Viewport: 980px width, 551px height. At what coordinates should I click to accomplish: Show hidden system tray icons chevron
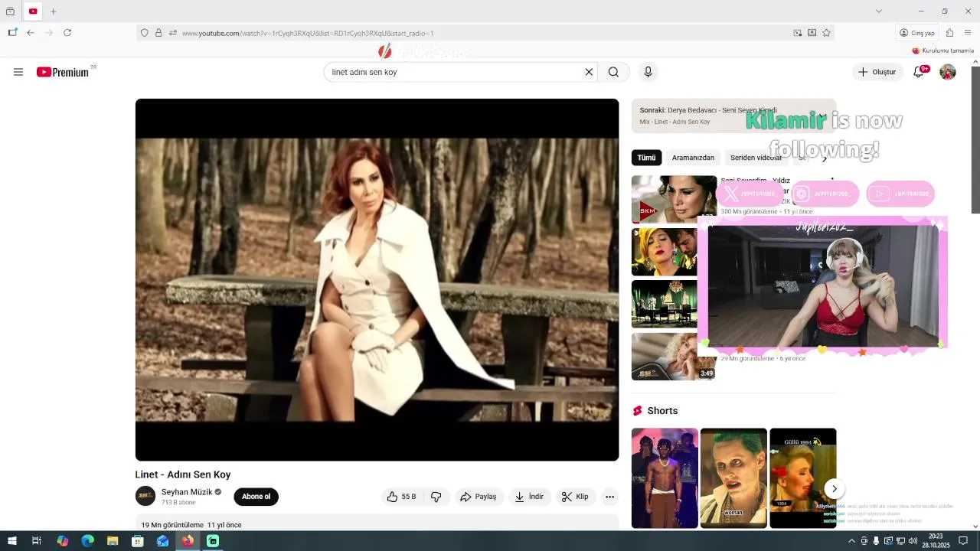[x=851, y=541]
